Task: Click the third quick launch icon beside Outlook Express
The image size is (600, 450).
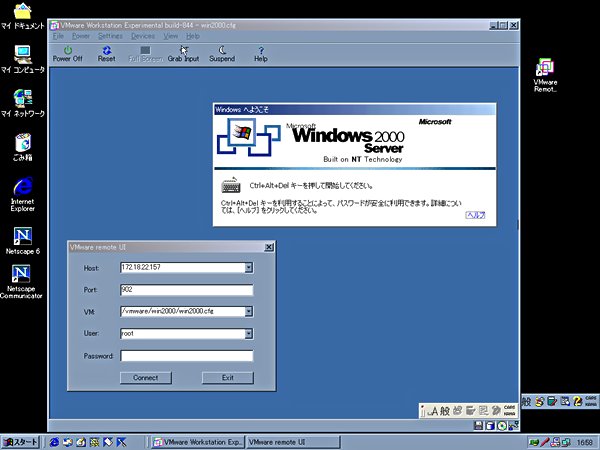Action: click(x=81, y=442)
